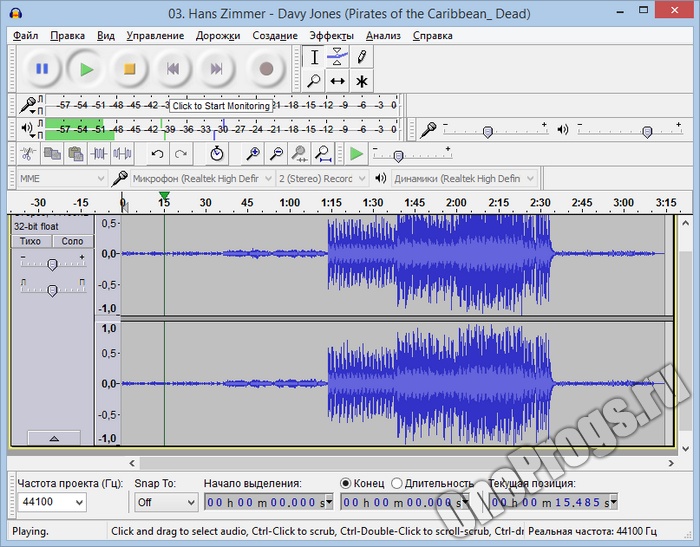Fit project in window zoom icon

point(323,154)
